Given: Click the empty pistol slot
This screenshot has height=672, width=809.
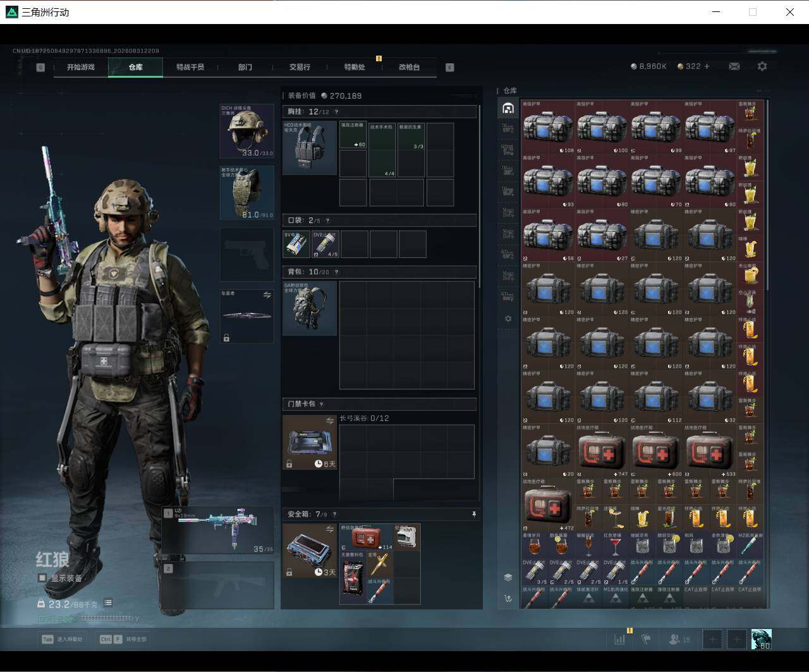Looking at the screenshot, I should [246, 255].
